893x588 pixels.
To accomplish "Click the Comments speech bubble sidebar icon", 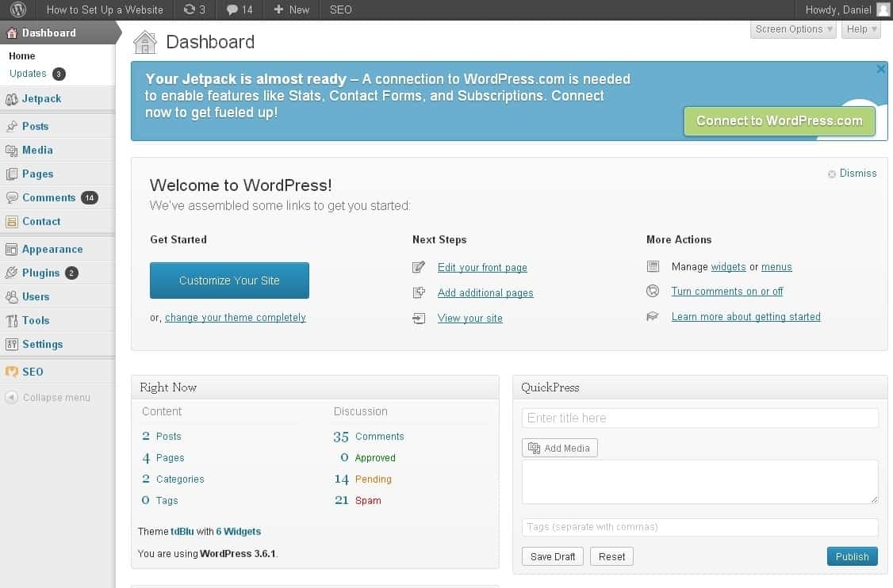I will point(11,197).
